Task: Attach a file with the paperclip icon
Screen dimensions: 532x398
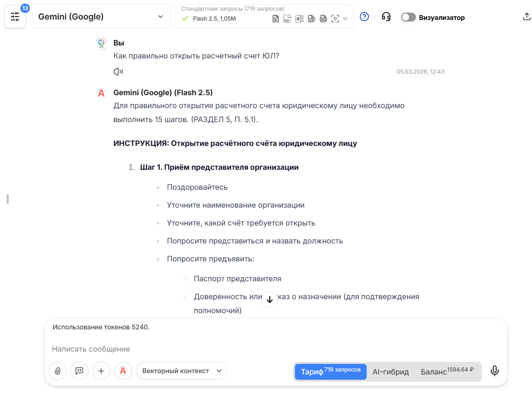Action: [x=57, y=371]
